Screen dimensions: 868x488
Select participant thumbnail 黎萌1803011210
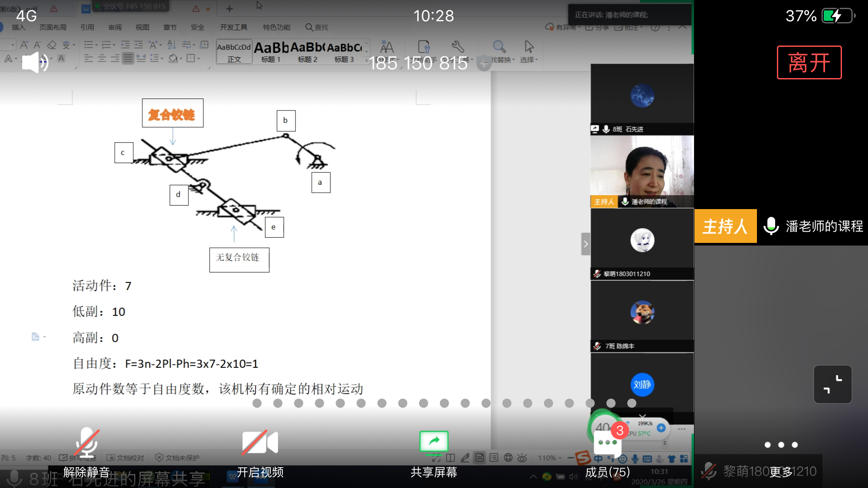(642, 244)
